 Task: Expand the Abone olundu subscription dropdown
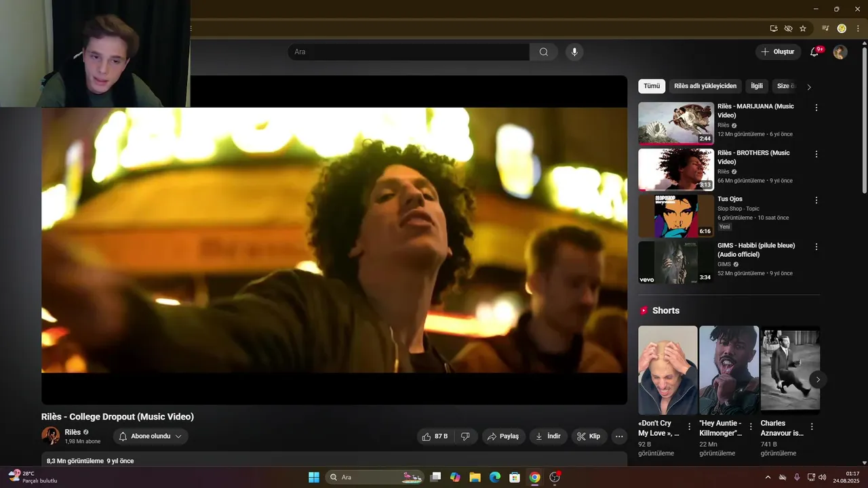(151, 436)
